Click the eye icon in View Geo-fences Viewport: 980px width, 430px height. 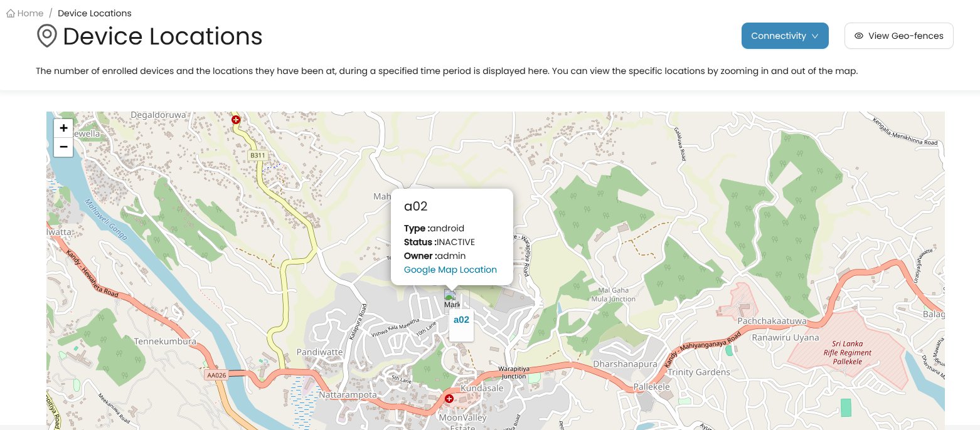point(859,36)
